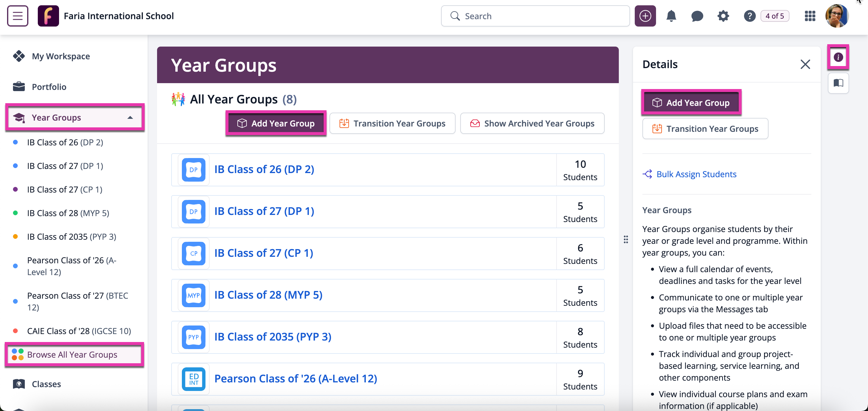The width and height of the screenshot is (868, 411).
Task: Go to My Workspace in sidebar
Action: (61, 56)
